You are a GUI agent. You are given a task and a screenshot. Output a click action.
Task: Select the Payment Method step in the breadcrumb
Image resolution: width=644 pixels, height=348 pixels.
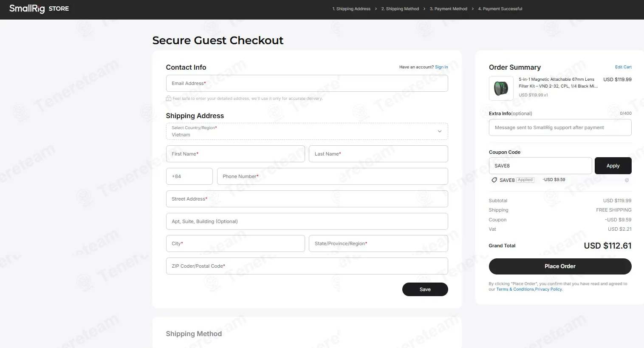(x=449, y=9)
